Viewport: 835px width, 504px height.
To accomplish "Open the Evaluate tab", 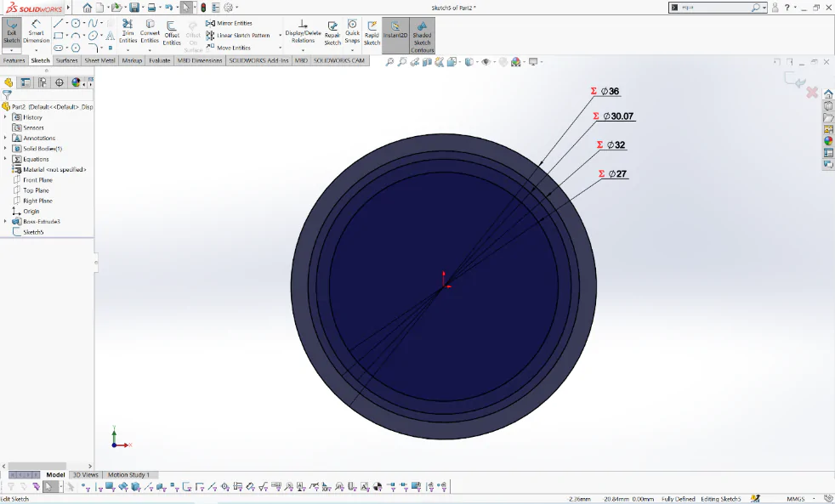I will (x=159, y=60).
